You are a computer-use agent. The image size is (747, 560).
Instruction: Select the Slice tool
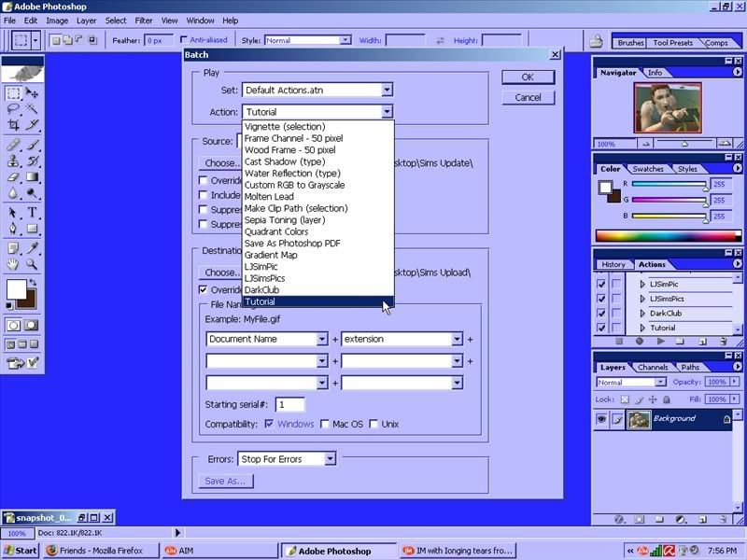coord(32,125)
